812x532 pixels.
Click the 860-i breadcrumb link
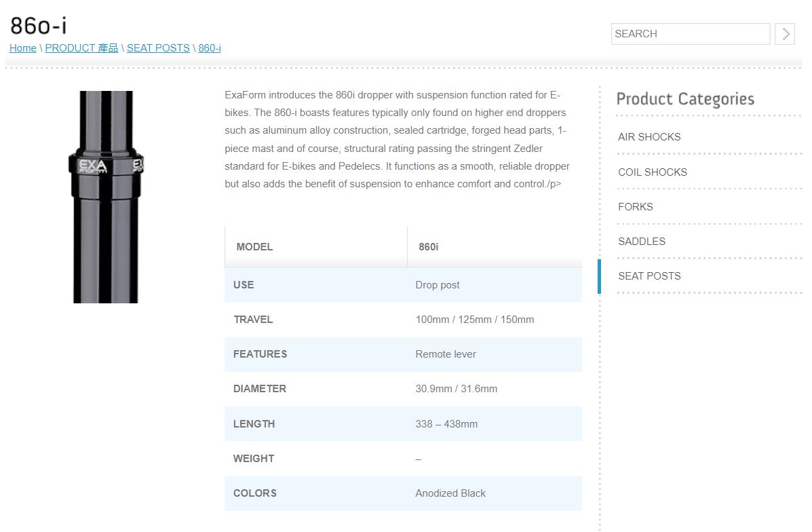pyautogui.click(x=210, y=48)
